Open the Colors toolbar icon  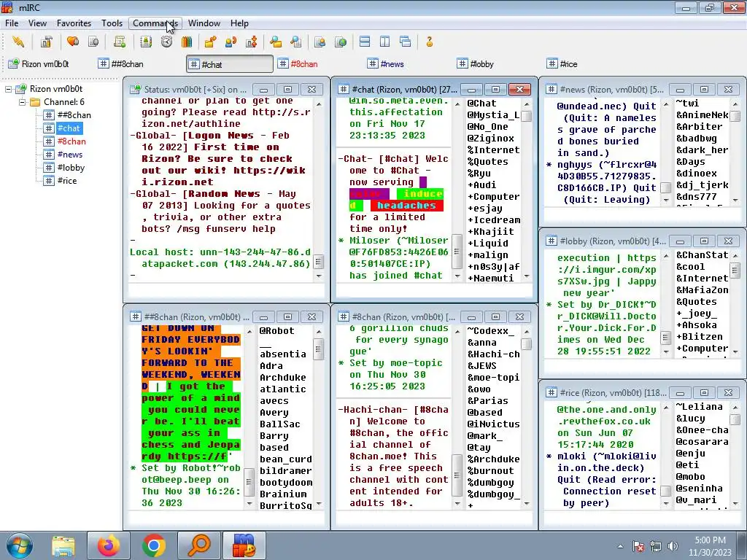187,42
